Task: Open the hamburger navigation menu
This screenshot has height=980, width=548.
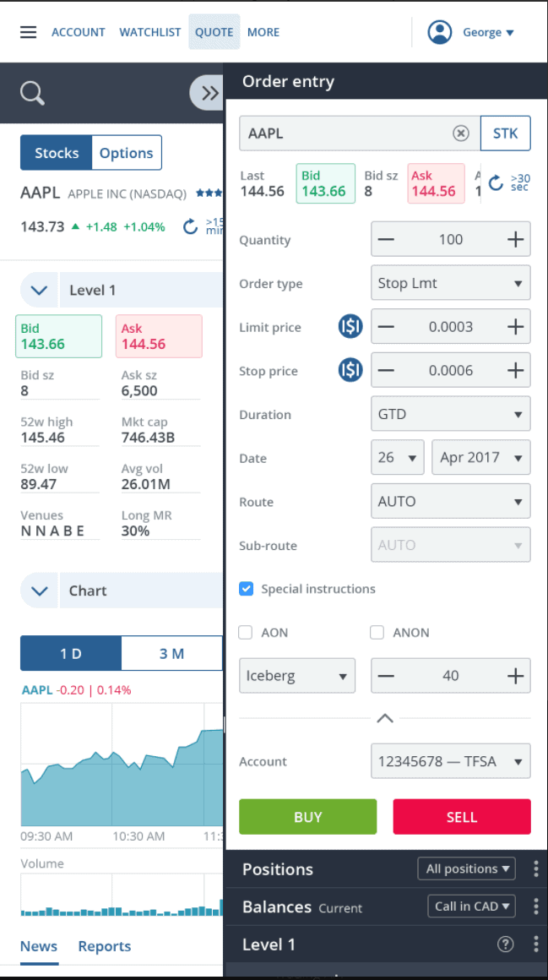Action: pyautogui.click(x=28, y=31)
